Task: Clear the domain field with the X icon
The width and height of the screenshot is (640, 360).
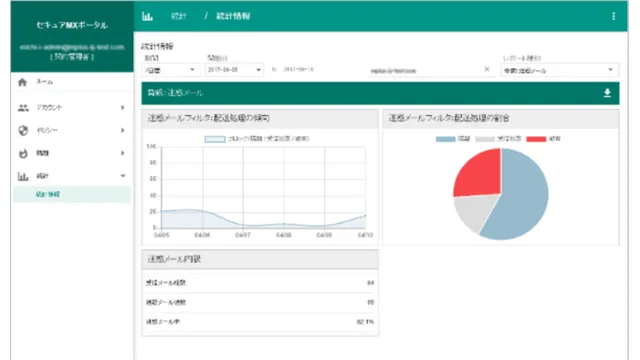Action: [487, 69]
